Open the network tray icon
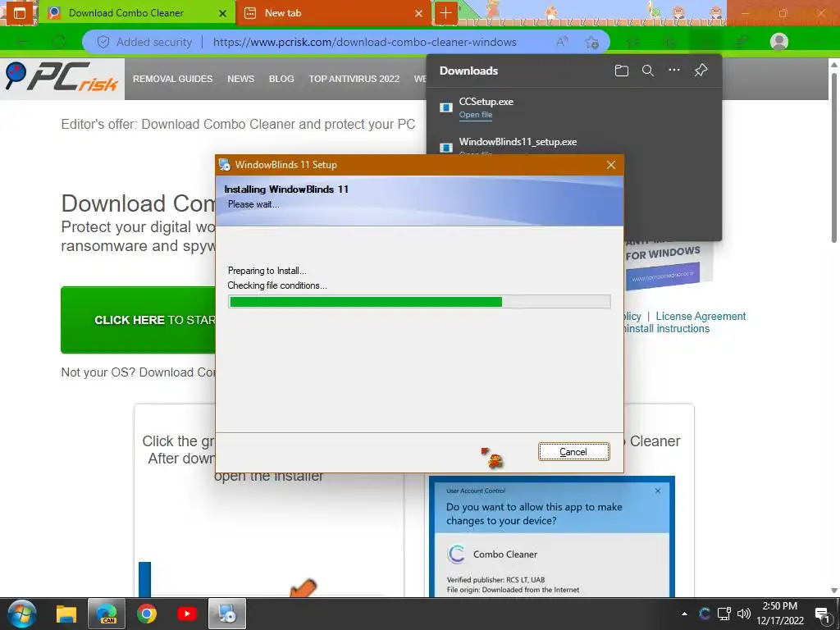840x630 pixels. (x=724, y=614)
